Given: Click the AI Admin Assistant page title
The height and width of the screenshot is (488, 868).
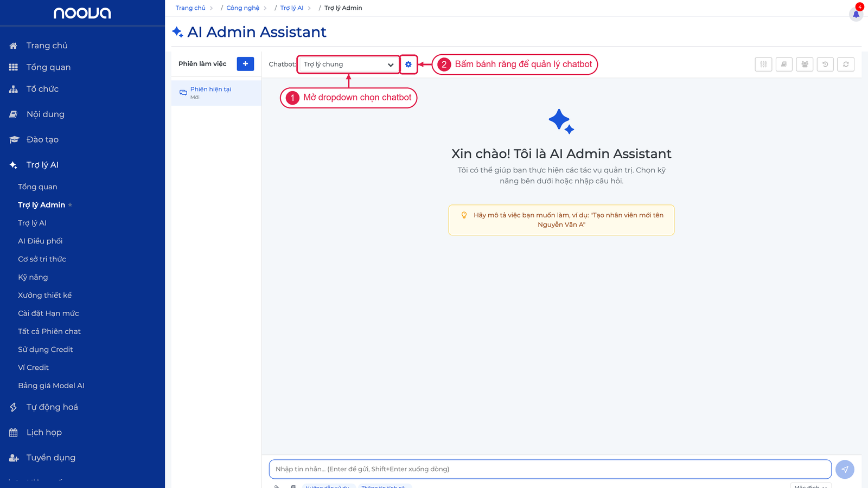Looking at the screenshot, I should (257, 32).
